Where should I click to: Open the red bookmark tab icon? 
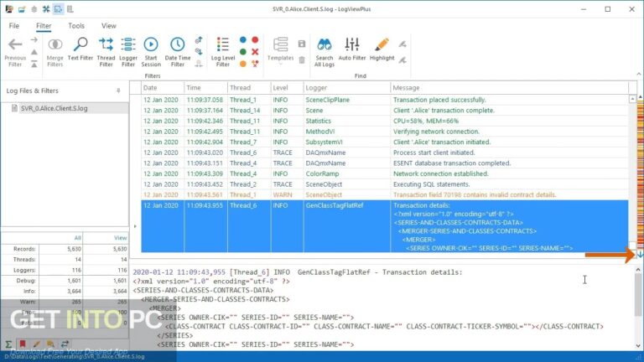click(23, 344)
